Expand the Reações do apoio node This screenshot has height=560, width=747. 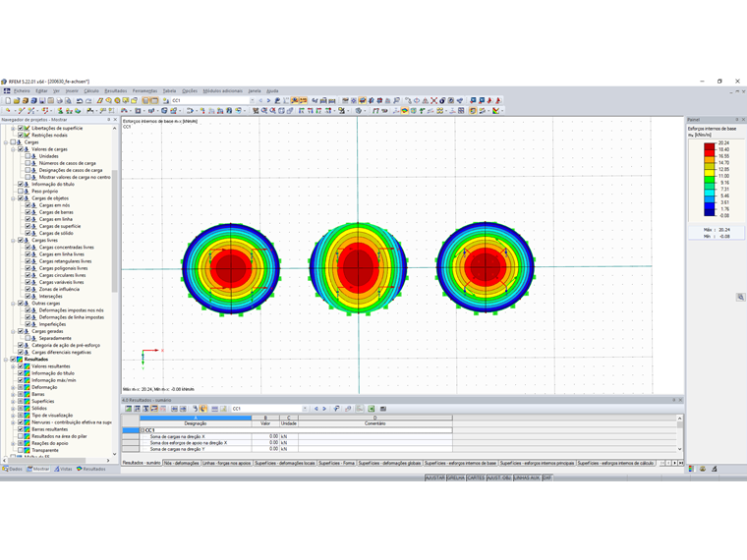(x=14, y=443)
